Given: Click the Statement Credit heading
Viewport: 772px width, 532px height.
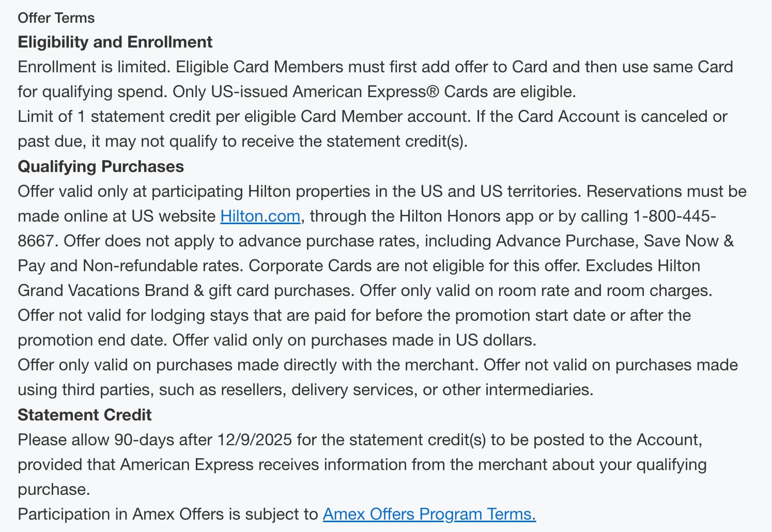Looking at the screenshot, I should (x=84, y=415).
